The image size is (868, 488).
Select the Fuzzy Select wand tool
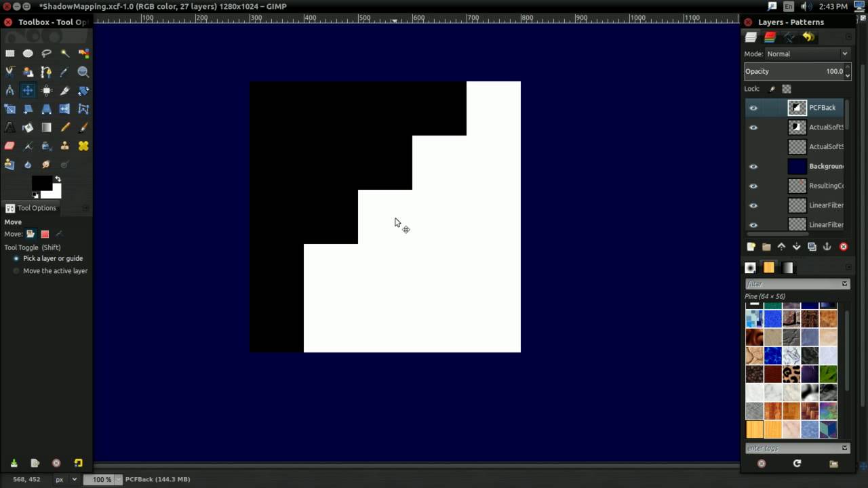point(64,53)
